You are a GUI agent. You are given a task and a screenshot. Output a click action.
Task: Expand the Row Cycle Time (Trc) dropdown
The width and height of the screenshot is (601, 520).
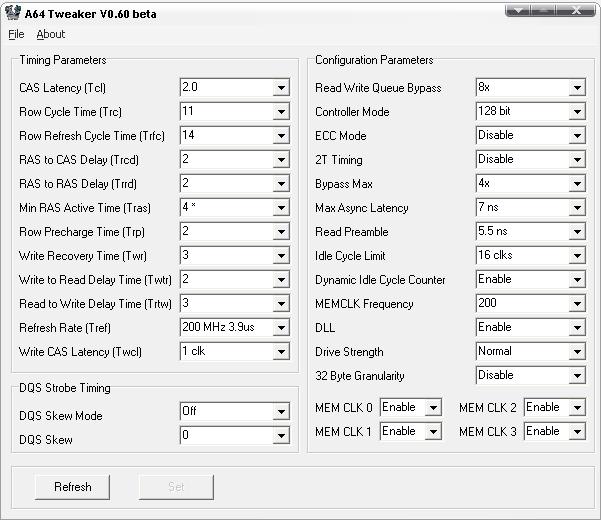(235, 112)
